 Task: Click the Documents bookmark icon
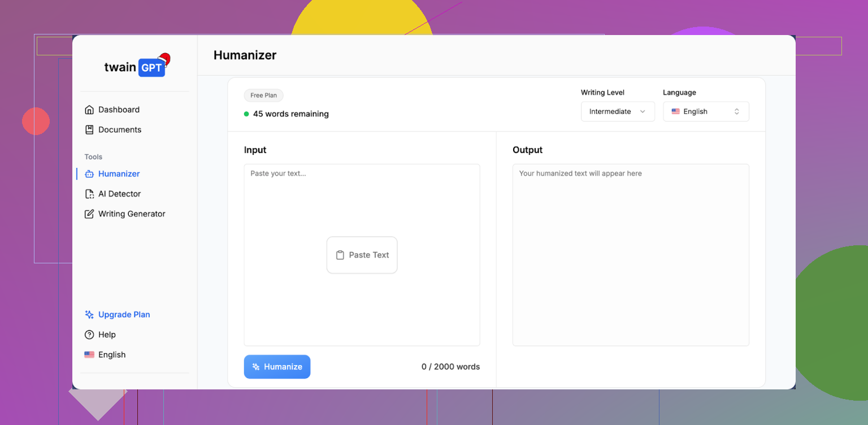89,129
